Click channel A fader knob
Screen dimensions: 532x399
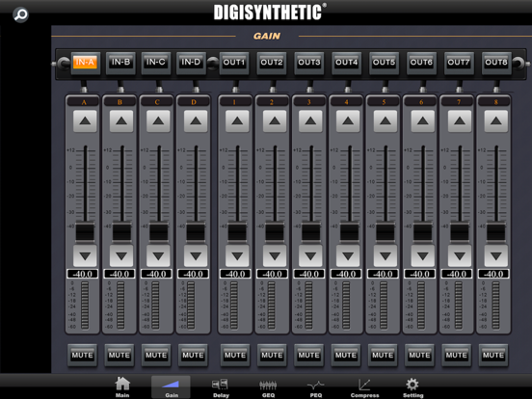(x=85, y=232)
